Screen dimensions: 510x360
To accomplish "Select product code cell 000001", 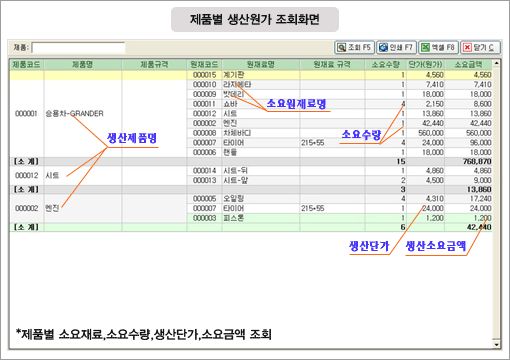I will (x=26, y=114).
